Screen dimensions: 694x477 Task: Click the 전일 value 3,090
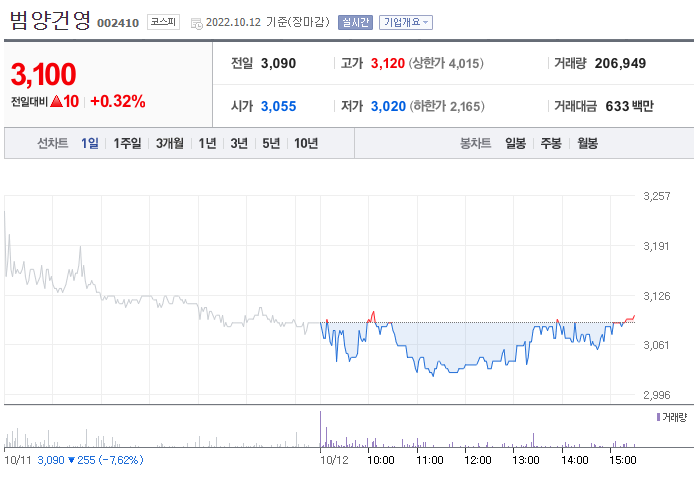coord(278,63)
